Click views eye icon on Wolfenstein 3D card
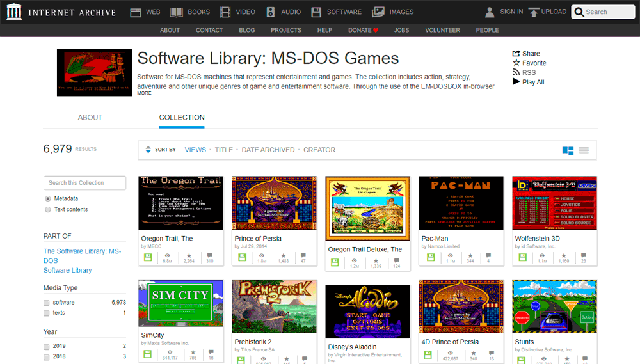Viewport: 640px width, 364px height. [x=542, y=255]
